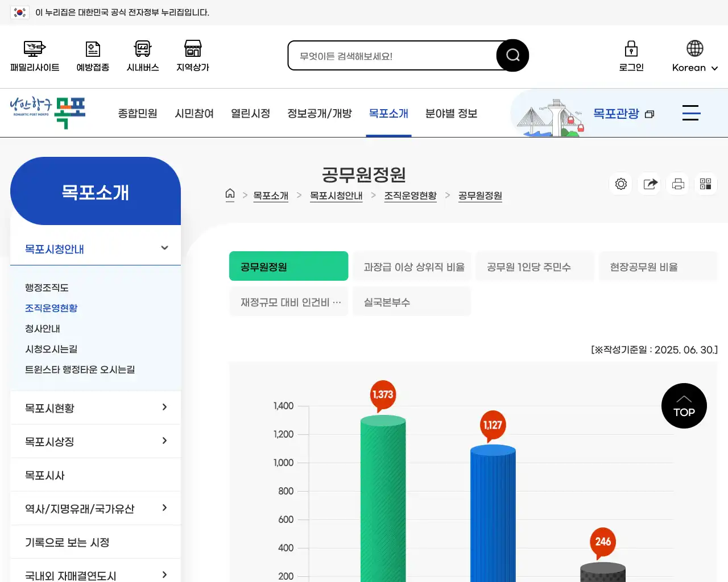The height and width of the screenshot is (582, 728).
Task: Toggle the hamburger menu open
Action: tap(691, 113)
